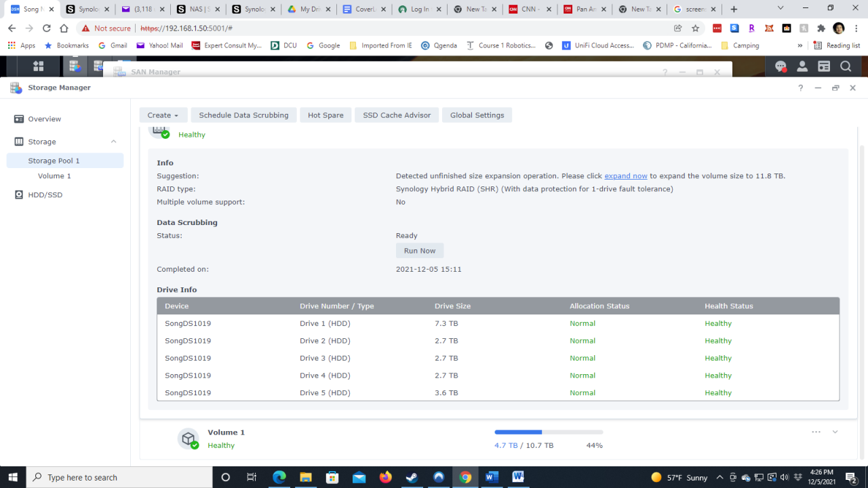Viewport: 868px width, 488px height.
Task: Open the DSM widgets panel icon
Action: pyautogui.click(x=824, y=66)
